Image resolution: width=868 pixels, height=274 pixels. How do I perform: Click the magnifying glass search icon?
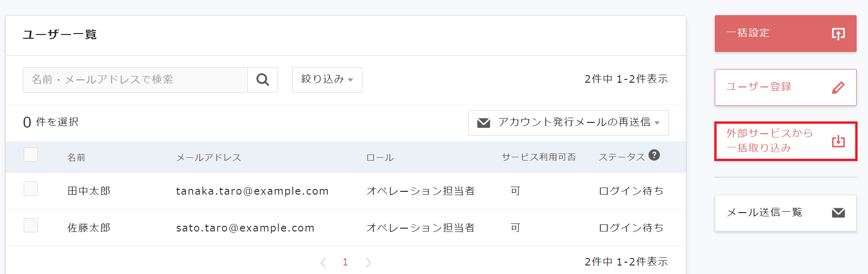click(x=263, y=80)
